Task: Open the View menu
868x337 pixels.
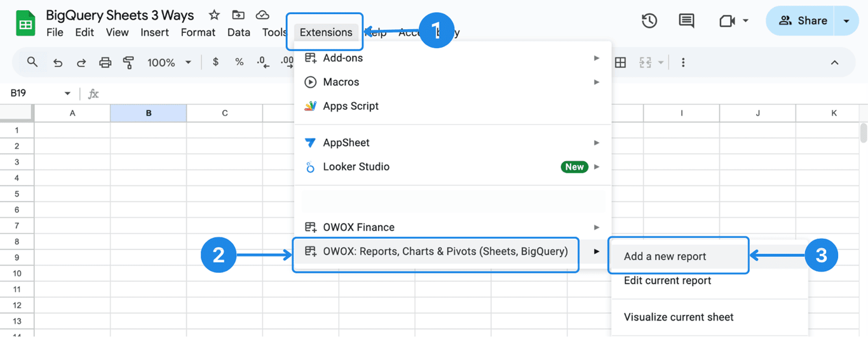Action: pyautogui.click(x=118, y=32)
